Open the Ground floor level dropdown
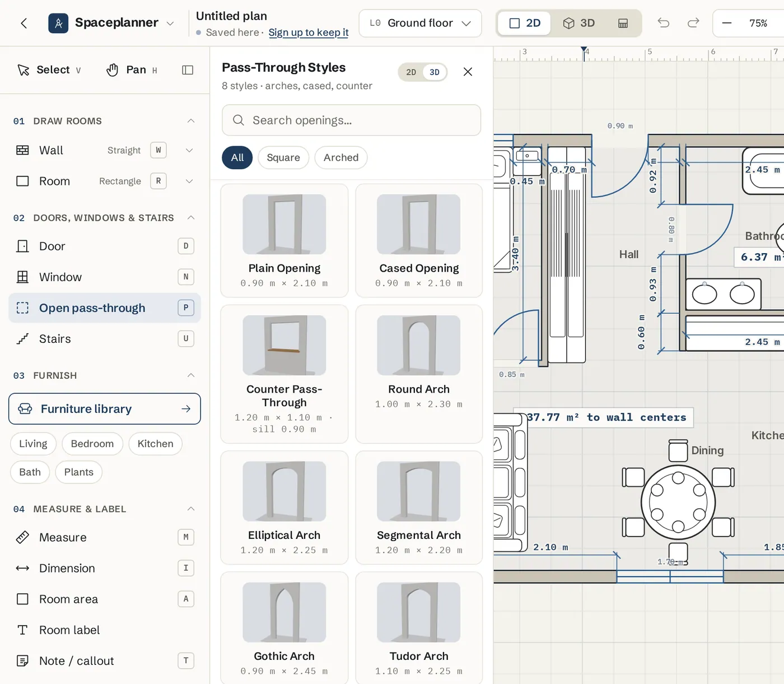 point(420,23)
